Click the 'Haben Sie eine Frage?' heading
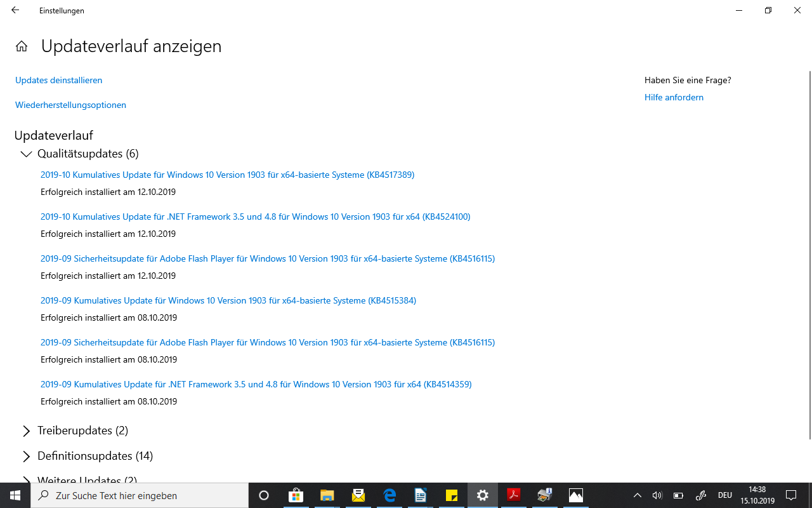The height and width of the screenshot is (508, 812). tap(688, 80)
